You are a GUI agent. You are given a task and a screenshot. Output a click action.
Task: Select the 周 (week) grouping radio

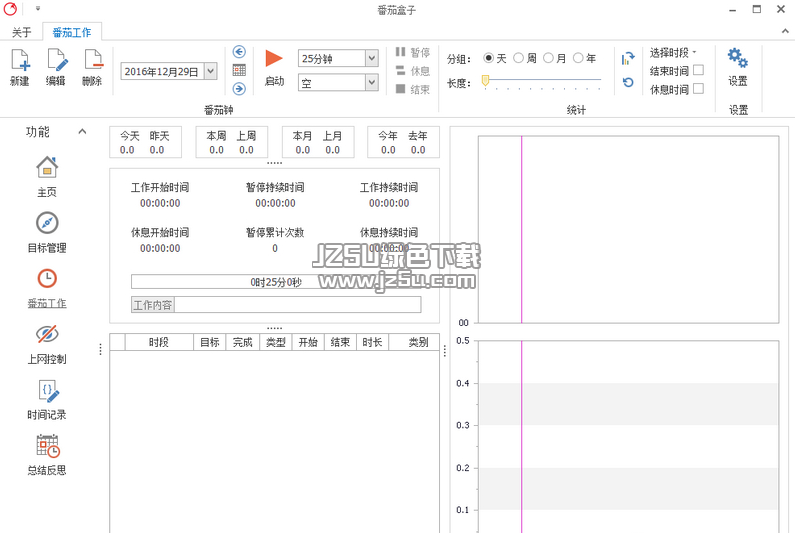click(x=518, y=58)
